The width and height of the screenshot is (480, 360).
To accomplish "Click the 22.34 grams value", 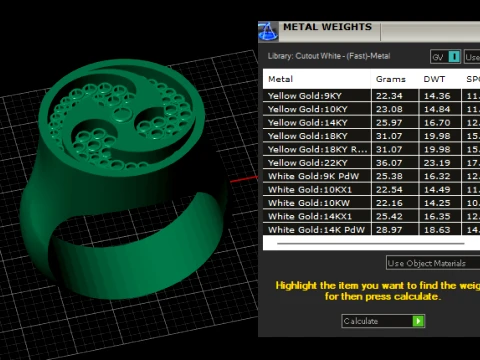I will (389, 96).
